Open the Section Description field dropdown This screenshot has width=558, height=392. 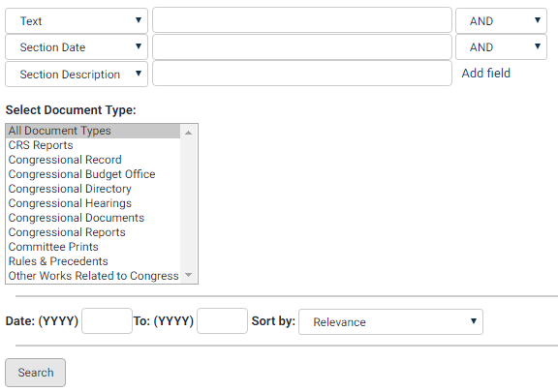point(77,74)
